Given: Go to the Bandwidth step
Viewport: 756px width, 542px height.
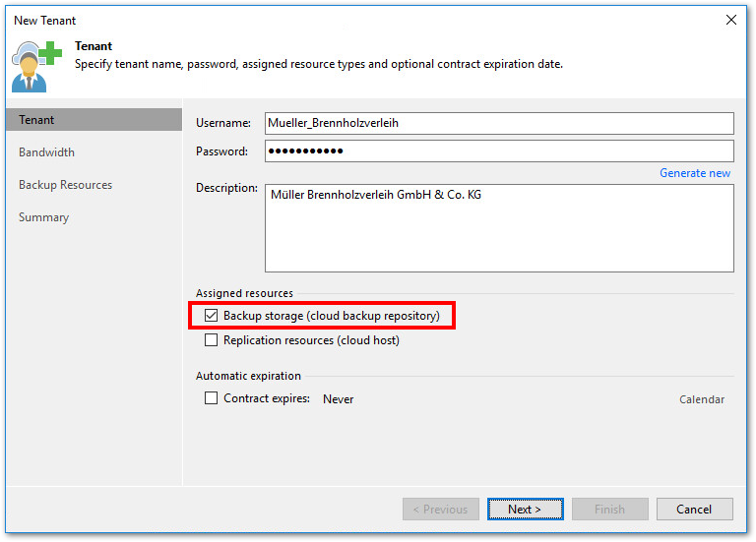Looking at the screenshot, I should 46,152.
